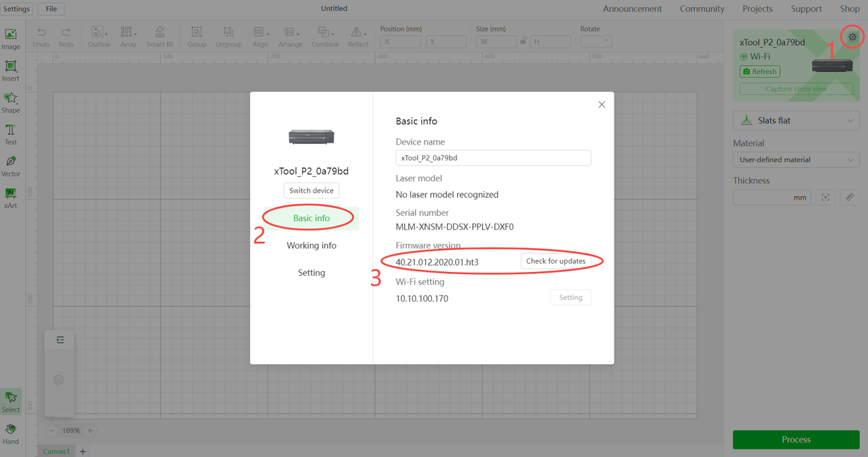The width and height of the screenshot is (868, 457).
Task: Open the layers stack icon
Action: [59, 380]
